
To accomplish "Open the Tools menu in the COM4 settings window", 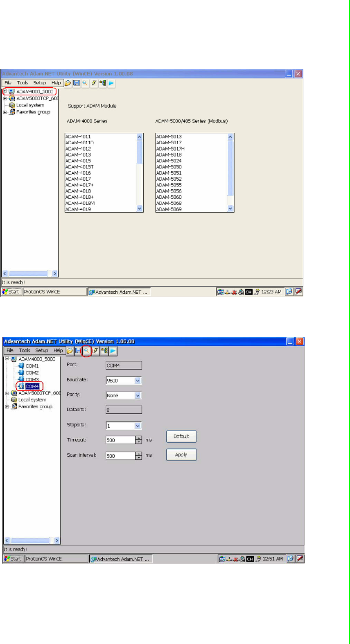I will 25,351.
